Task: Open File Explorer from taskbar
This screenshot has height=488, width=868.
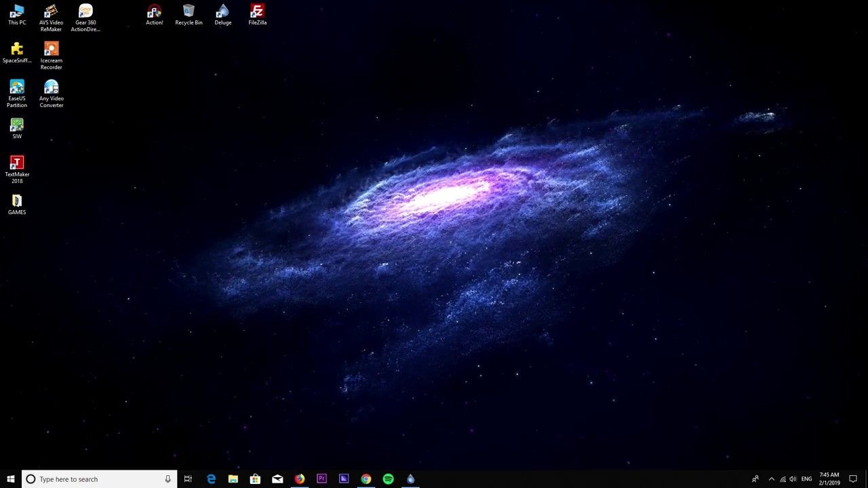Action: (x=233, y=479)
